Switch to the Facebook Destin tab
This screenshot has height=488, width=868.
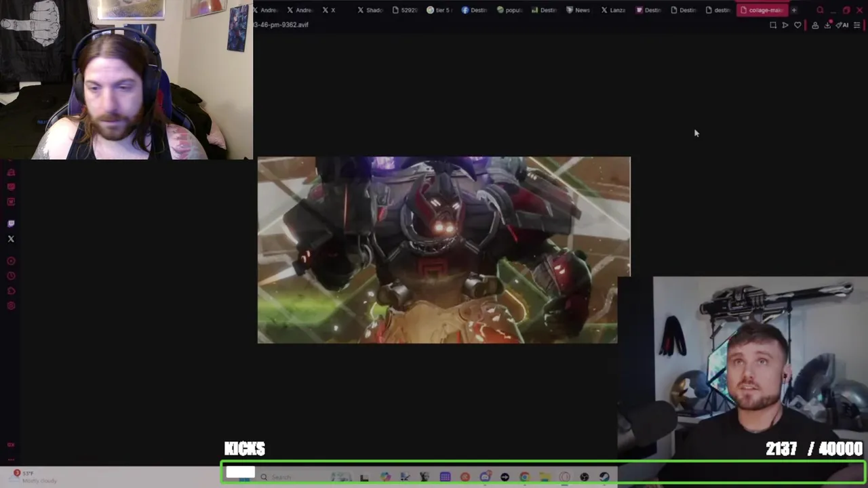(x=475, y=10)
